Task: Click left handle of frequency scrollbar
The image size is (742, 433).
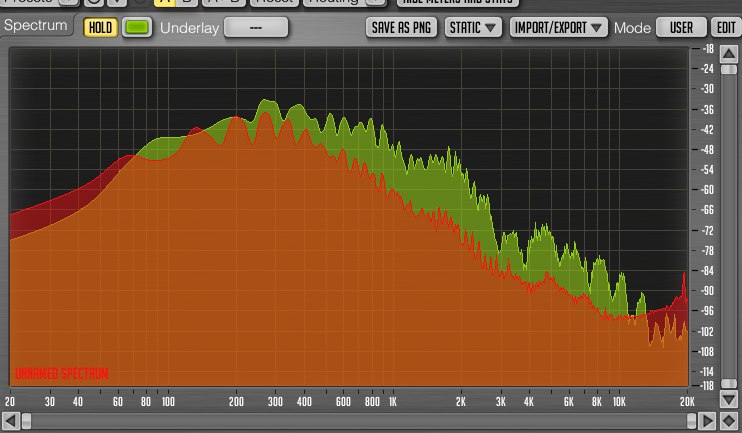Action: click(x=25, y=422)
